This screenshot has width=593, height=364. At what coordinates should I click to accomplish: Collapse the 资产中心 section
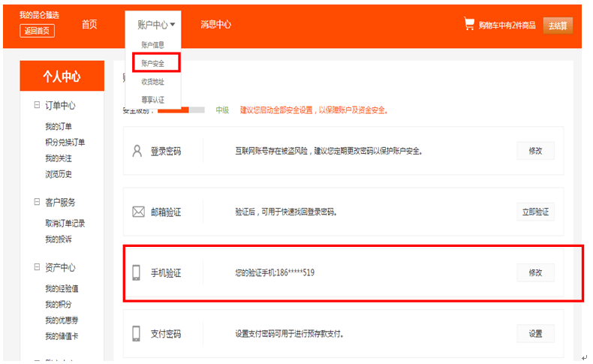click(x=37, y=268)
